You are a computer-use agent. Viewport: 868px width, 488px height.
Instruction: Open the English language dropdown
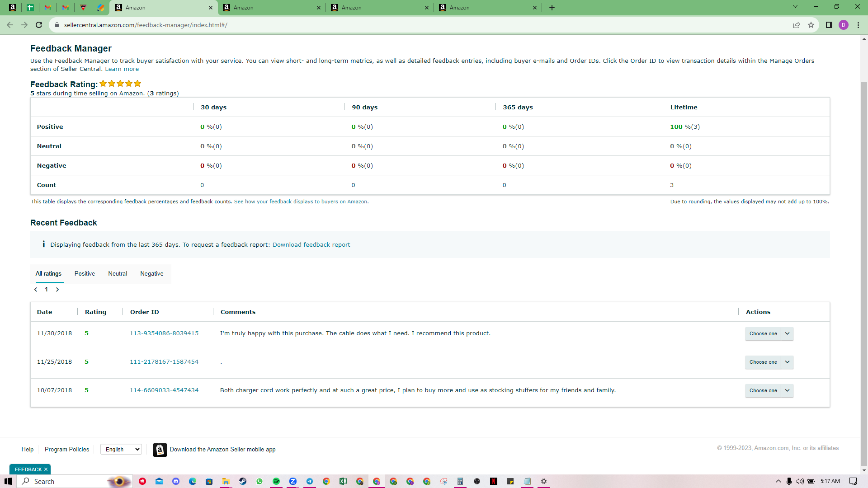(121, 450)
